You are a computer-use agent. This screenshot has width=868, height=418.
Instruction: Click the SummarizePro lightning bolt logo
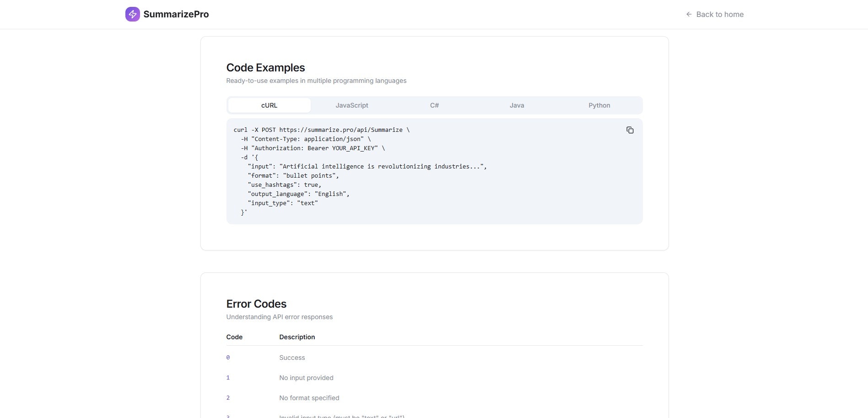(x=132, y=14)
